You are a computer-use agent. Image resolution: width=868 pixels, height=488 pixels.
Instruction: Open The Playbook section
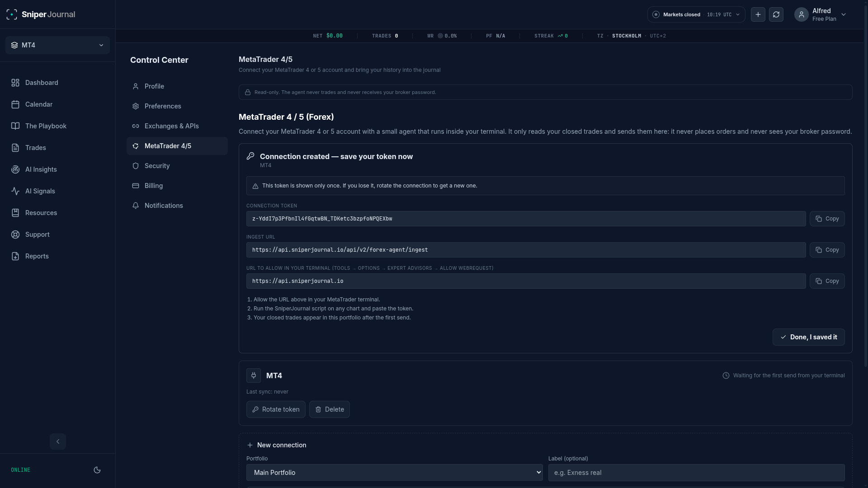pos(57,126)
